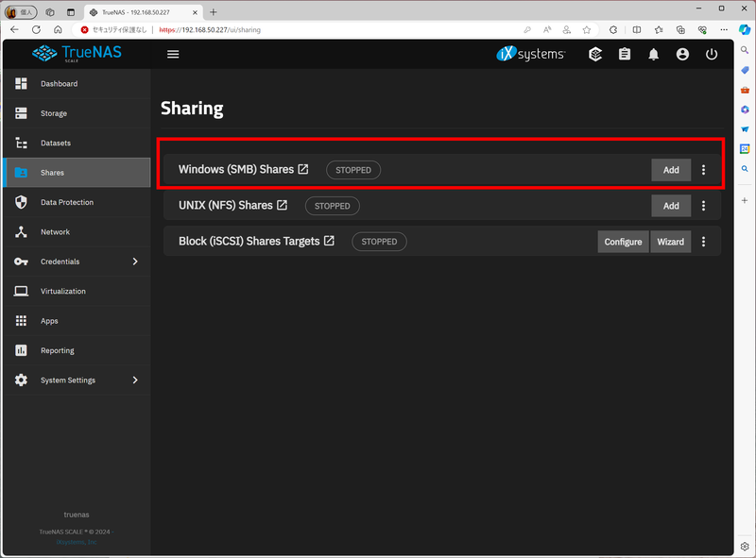Viewport: 756px width, 558px height.
Task: Open the power menu icon
Action: pos(711,54)
